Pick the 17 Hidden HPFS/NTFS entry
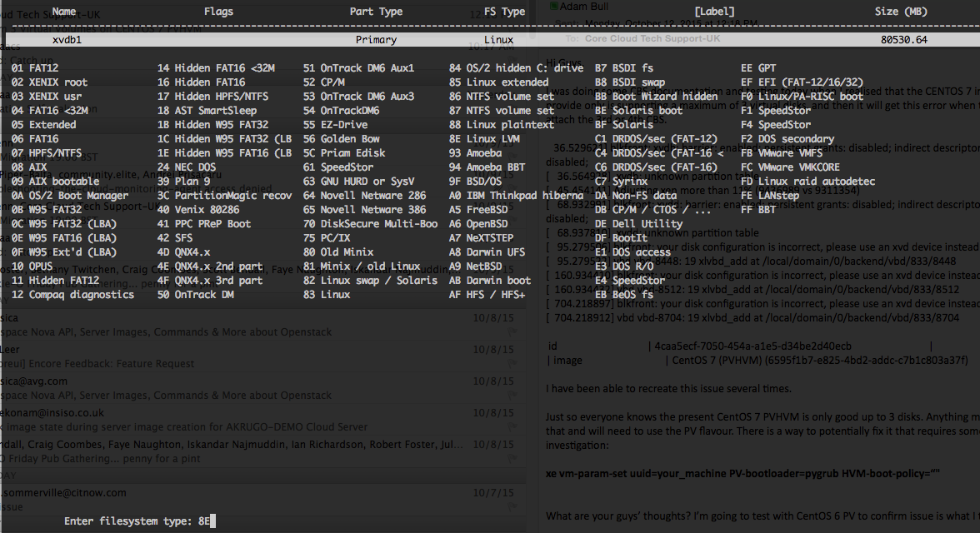The width and height of the screenshot is (980, 533). coord(212,97)
